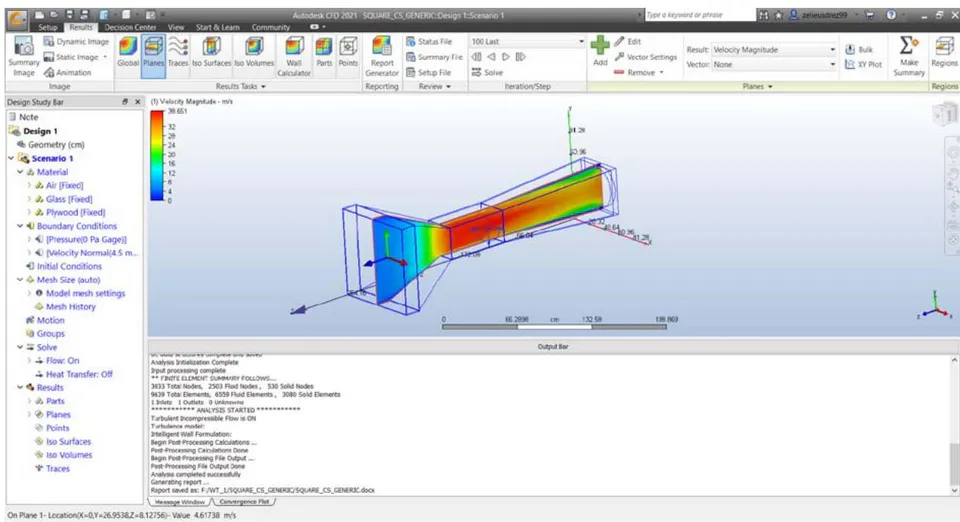
Task: Expand the Planes panel menu
Action: pos(757,86)
